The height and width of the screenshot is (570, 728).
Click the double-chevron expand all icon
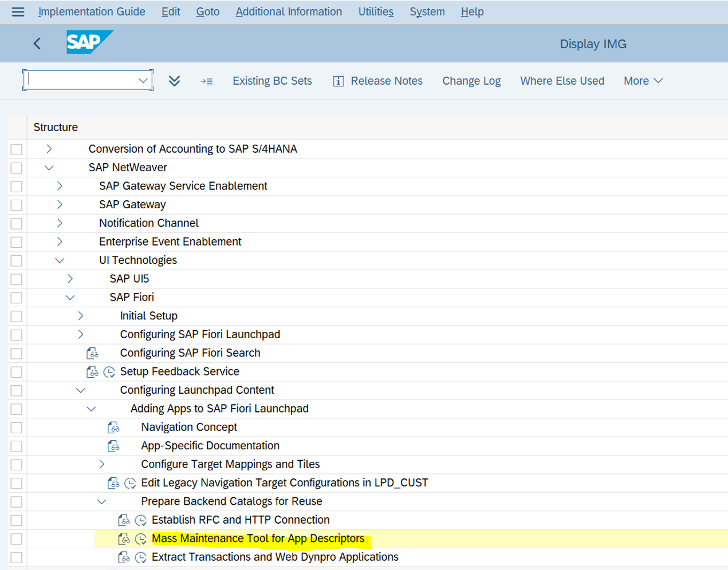click(175, 81)
